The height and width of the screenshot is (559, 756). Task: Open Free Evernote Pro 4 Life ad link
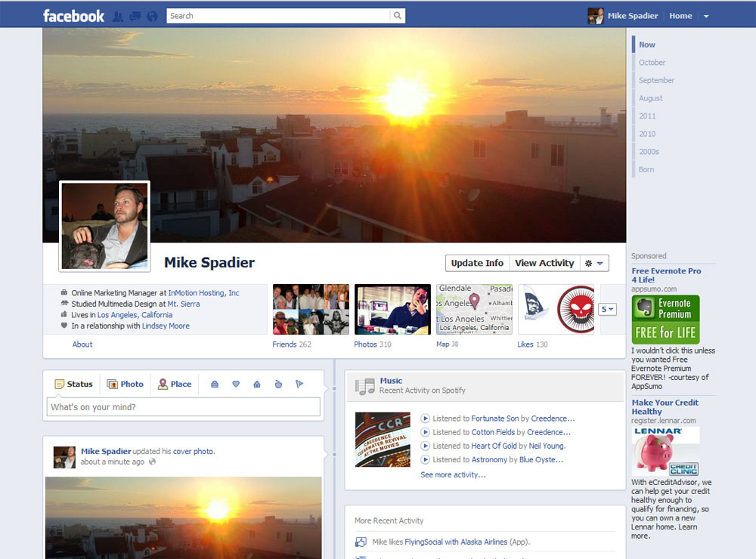point(666,275)
